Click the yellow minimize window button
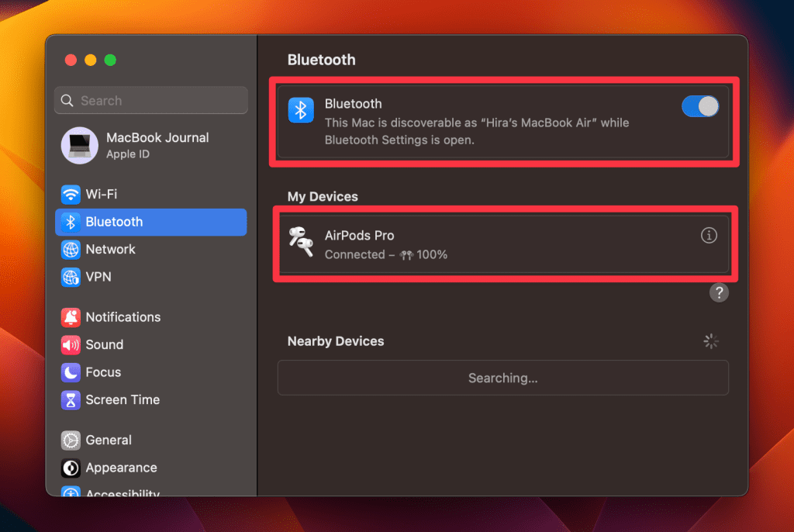The width and height of the screenshot is (794, 532). click(91, 60)
